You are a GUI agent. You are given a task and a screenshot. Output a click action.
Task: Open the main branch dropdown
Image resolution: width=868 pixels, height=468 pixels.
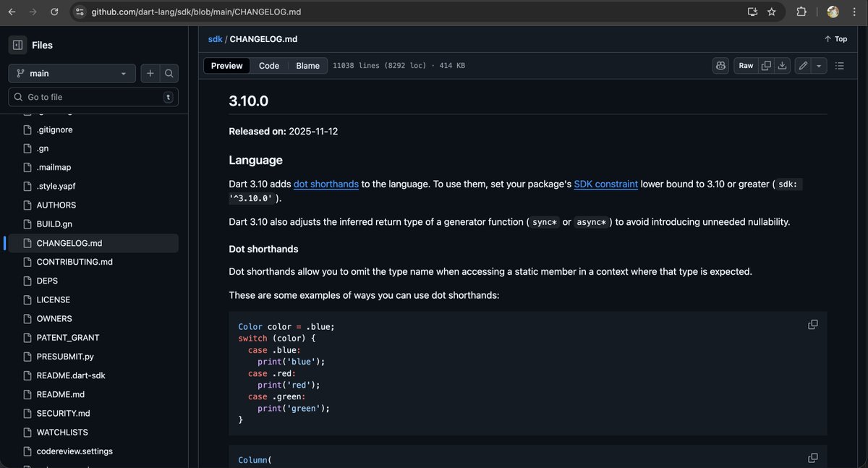coord(71,73)
